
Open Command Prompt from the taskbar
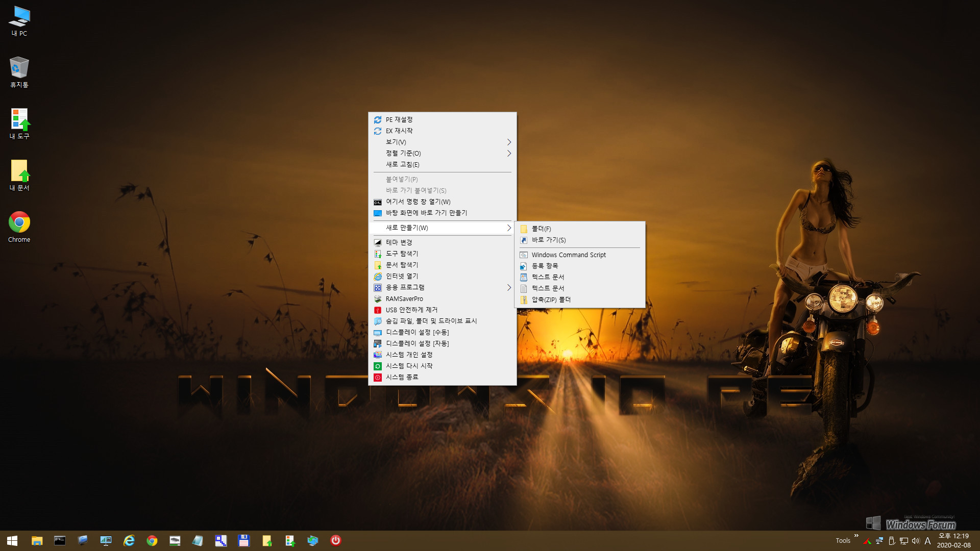[60, 540]
